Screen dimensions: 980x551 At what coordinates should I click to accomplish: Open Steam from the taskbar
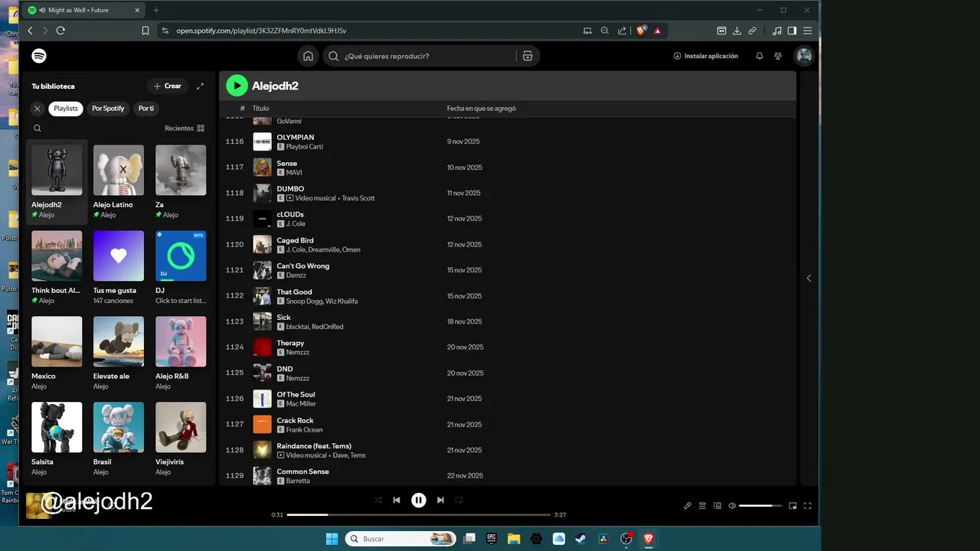coord(581,539)
